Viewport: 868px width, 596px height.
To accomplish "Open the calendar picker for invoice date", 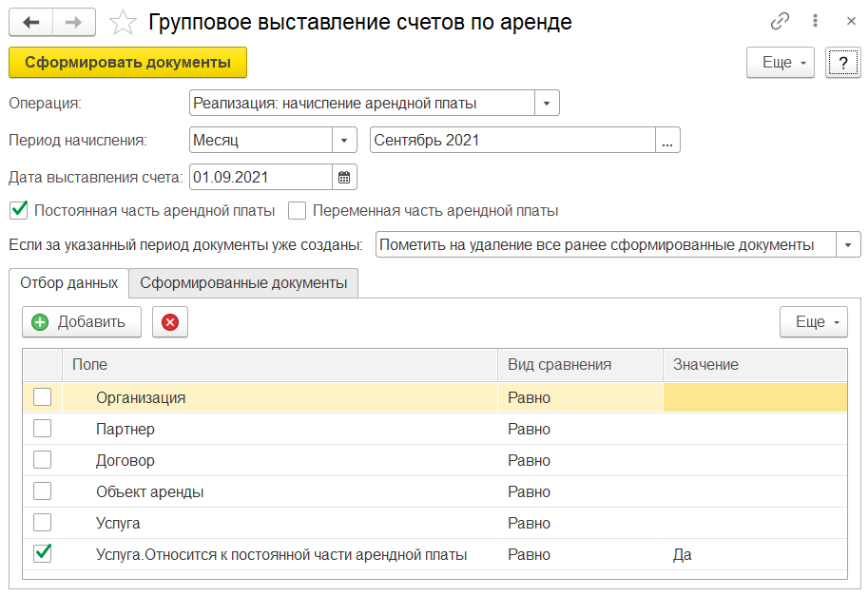I will point(344,177).
